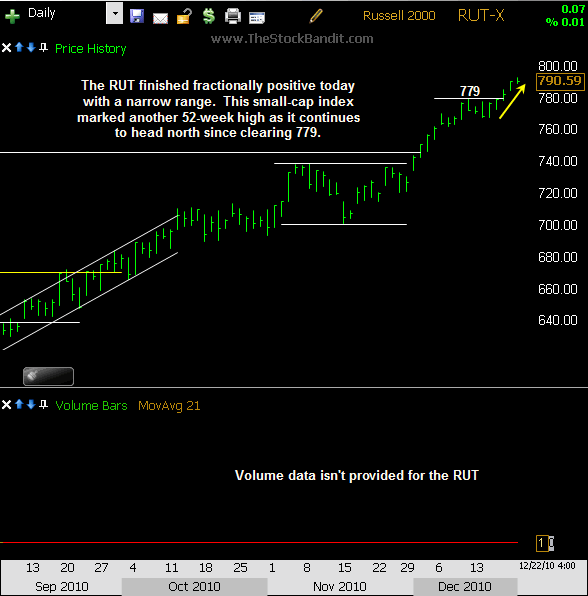Click the padlock unlock icon
Viewport: 588px width, 596px height.
click(184, 16)
